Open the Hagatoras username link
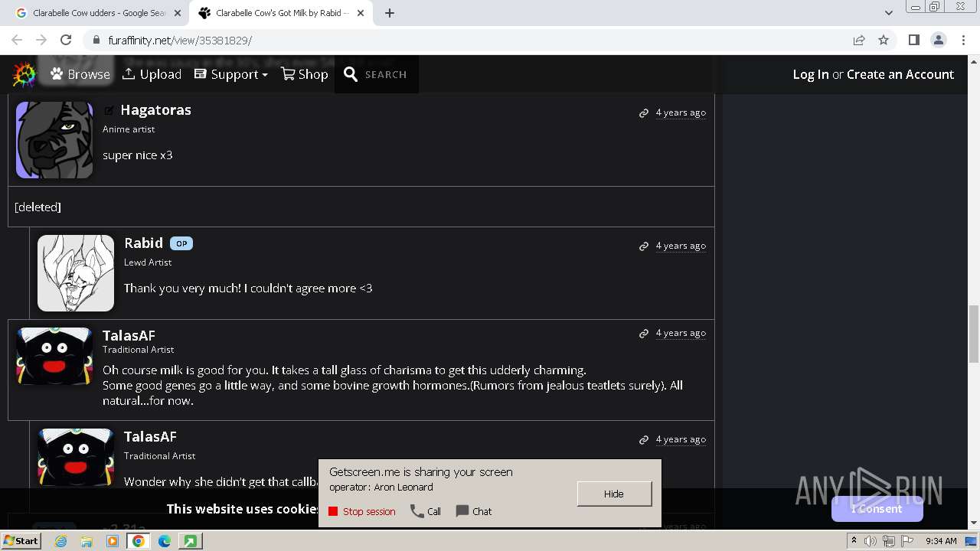 155,110
